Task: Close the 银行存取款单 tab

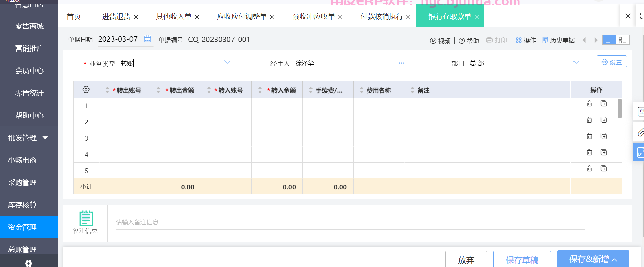Action: pyautogui.click(x=477, y=17)
